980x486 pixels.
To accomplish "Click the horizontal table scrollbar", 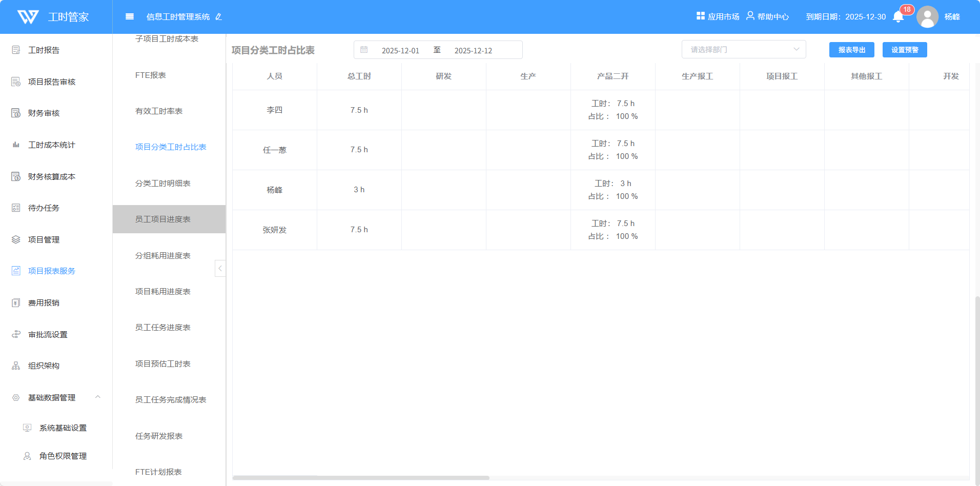I will pos(361,478).
